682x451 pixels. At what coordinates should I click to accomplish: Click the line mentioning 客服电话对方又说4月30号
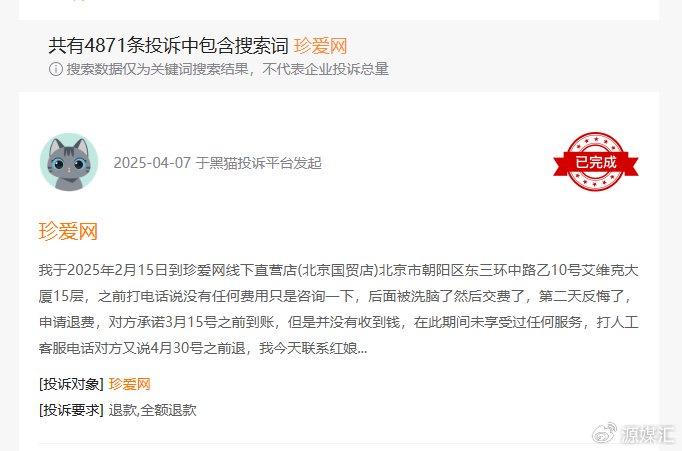click(x=203, y=348)
